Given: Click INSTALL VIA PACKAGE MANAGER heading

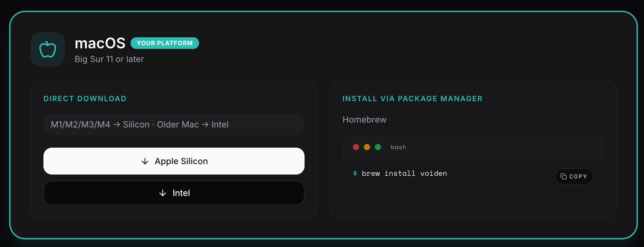Looking at the screenshot, I should [413, 99].
